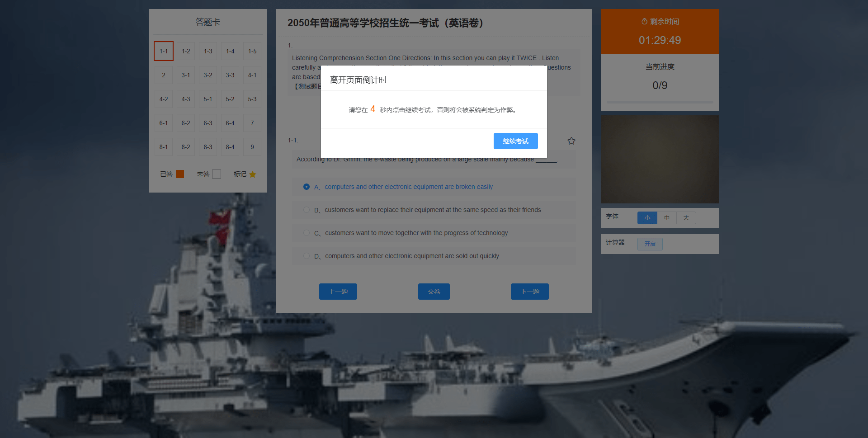Open question 3-2 from answer card
The image size is (868, 438).
tap(208, 75)
